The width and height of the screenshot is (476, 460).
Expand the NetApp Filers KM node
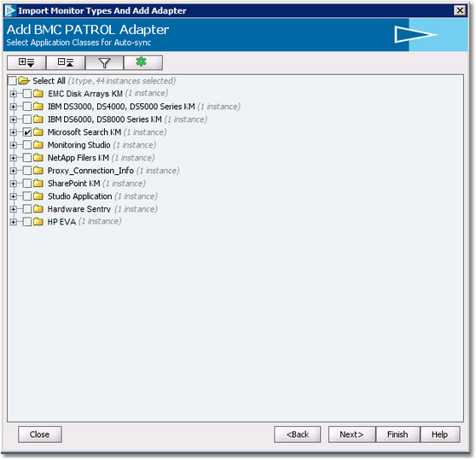[x=13, y=158]
